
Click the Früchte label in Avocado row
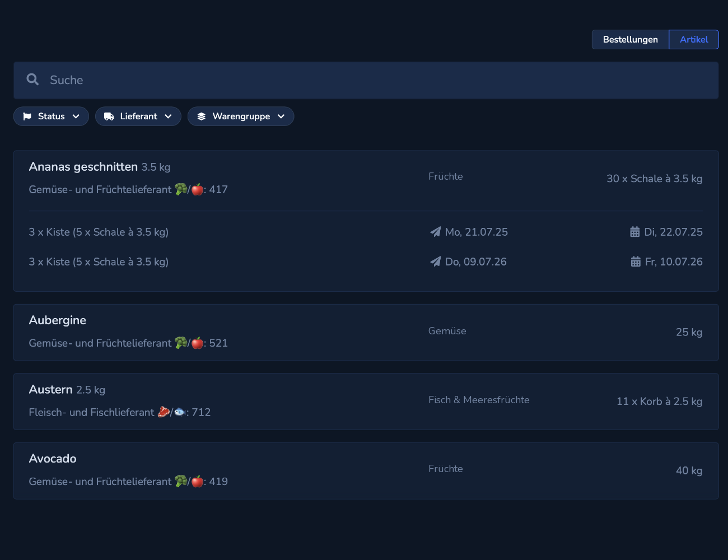(x=446, y=469)
